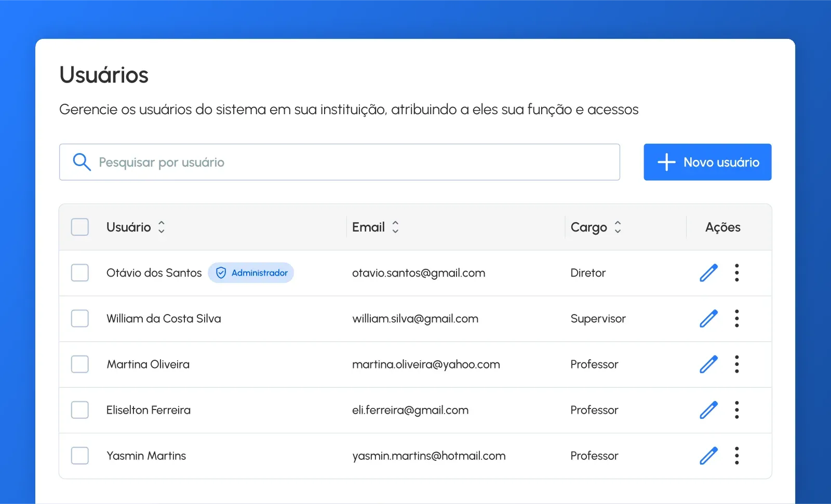831x504 pixels.
Task: Click the Usuários page heading
Action: [x=104, y=75]
